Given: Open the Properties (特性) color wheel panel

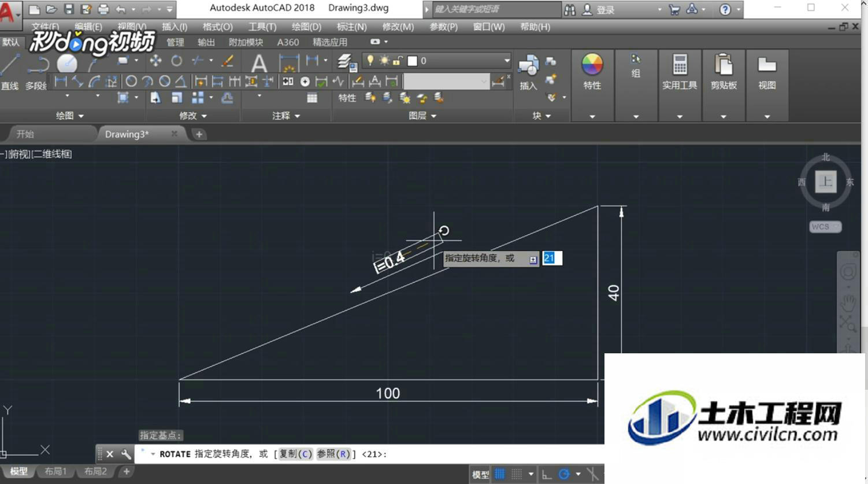Looking at the screenshot, I should pos(592,71).
